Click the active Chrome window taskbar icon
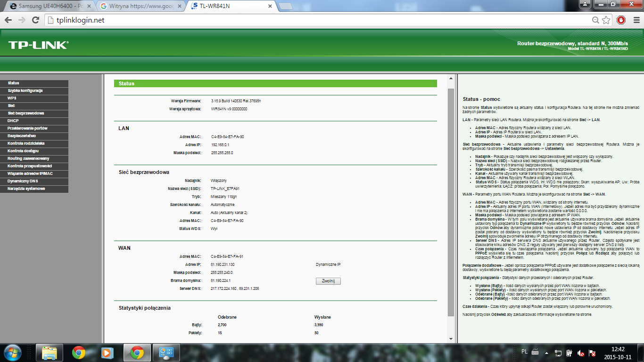The image size is (644, 362). (x=137, y=353)
